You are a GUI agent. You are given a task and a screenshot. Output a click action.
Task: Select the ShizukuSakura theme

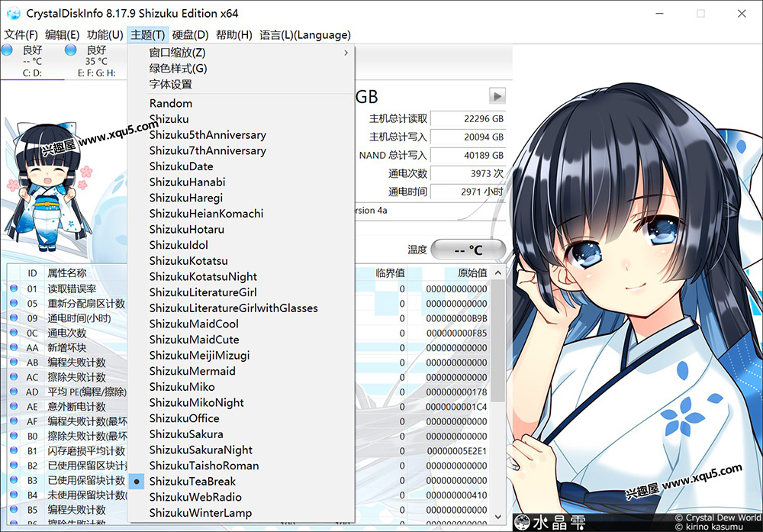pos(241,434)
